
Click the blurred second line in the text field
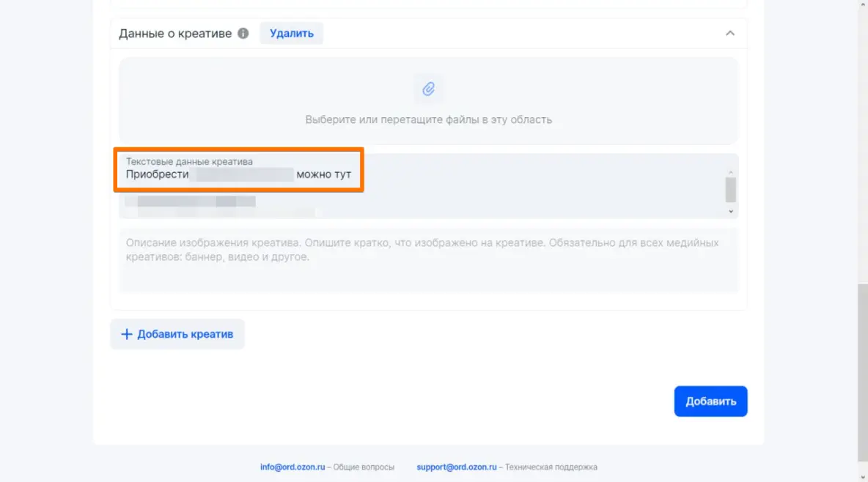(191, 201)
